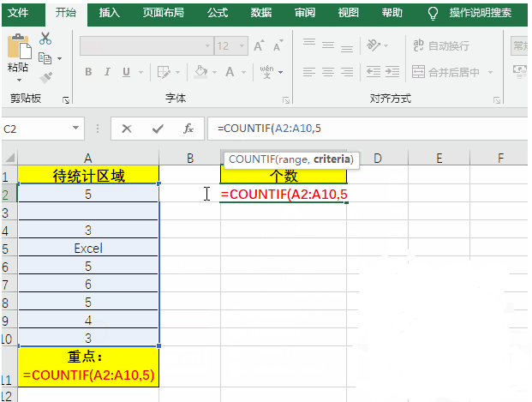Click Center alignment icon

pyautogui.click(x=328, y=72)
